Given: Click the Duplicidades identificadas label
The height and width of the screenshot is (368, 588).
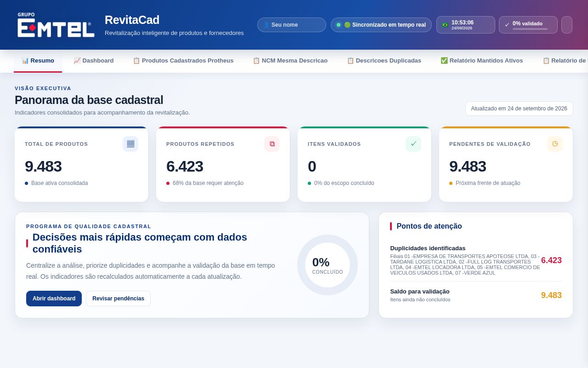Looking at the screenshot, I should [x=428, y=248].
